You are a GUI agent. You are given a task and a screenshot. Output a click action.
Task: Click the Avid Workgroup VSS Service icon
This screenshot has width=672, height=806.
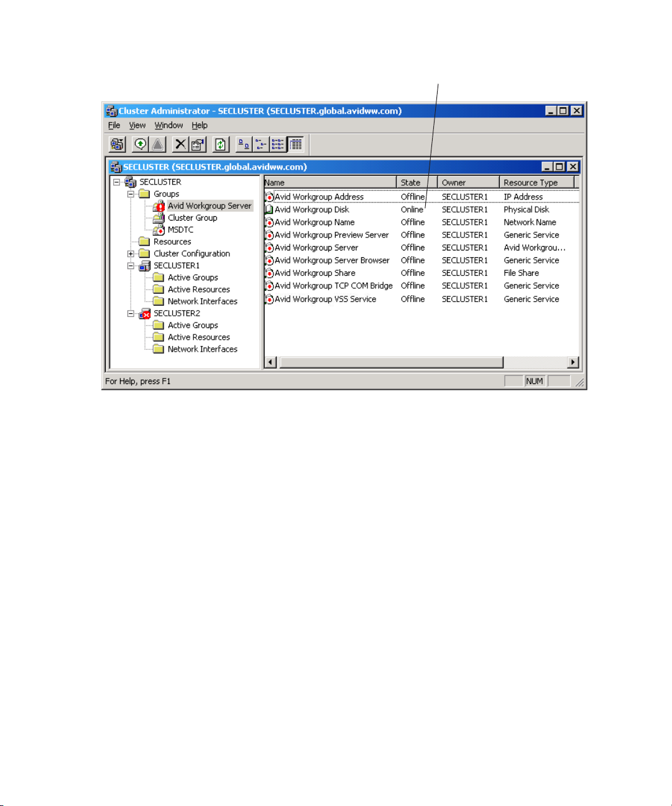coord(269,299)
